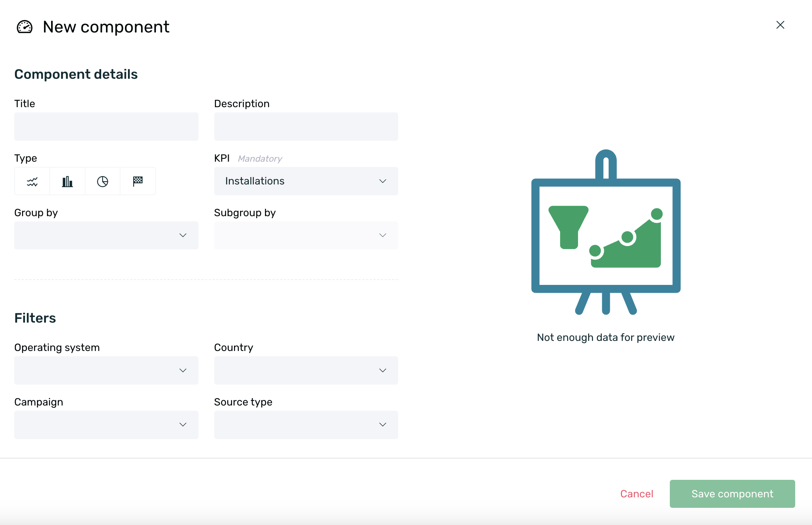Click the gauge icon beside New component title
The height and width of the screenshot is (525, 812).
[25, 27]
